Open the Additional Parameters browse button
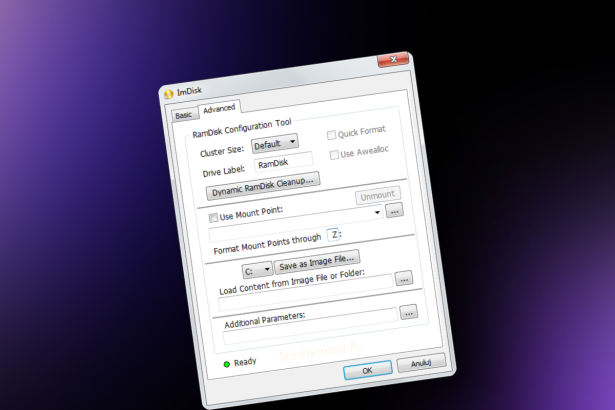 click(409, 313)
